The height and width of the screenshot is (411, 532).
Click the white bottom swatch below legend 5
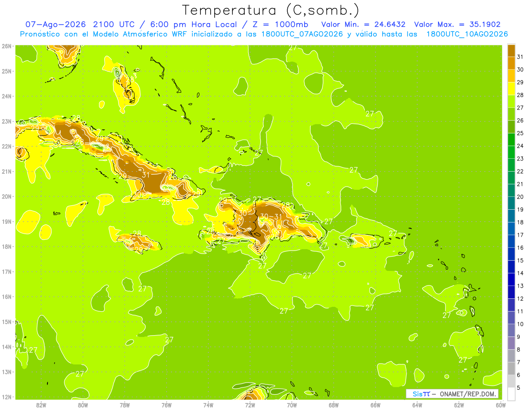click(511, 394)
